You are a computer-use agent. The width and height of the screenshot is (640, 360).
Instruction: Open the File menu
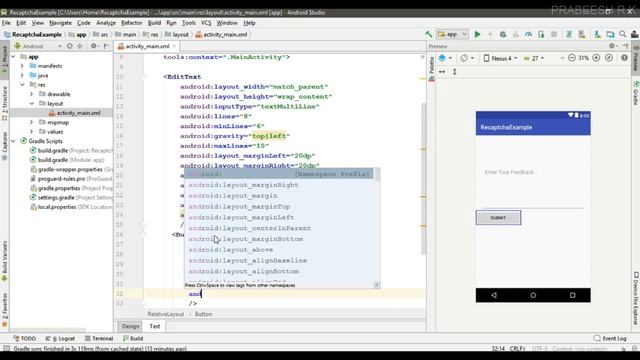click(x=6, y=23)
